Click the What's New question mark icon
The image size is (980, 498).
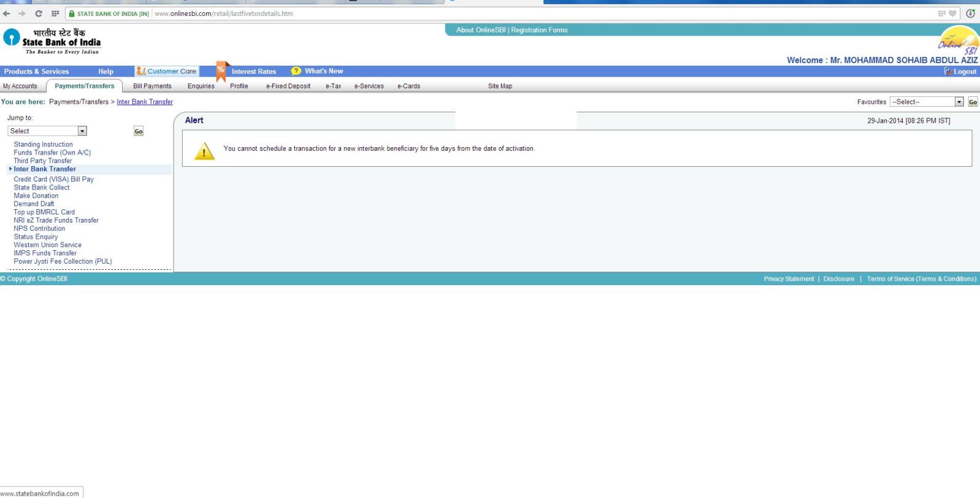[x=296, y=71]
